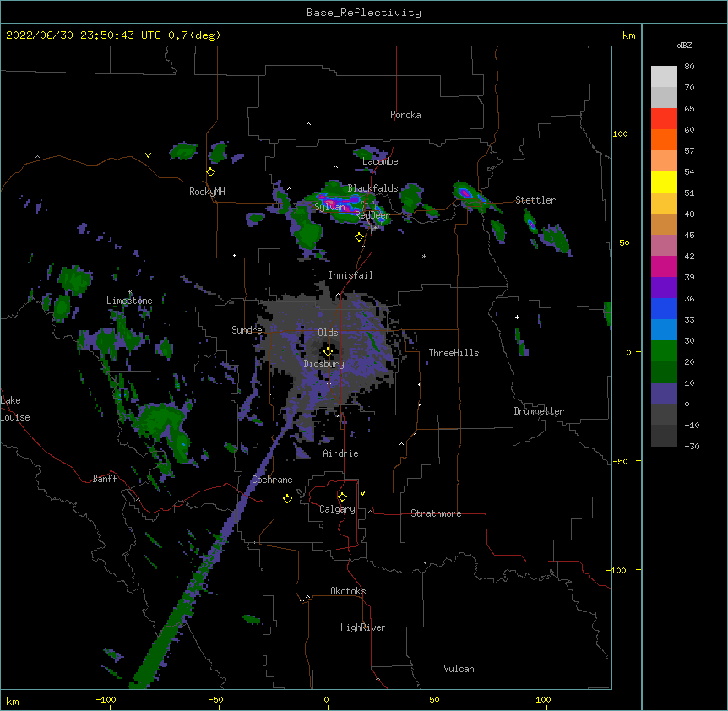Pick the slate-blue 0-10 dBZ legend swatch

(664, 393)
